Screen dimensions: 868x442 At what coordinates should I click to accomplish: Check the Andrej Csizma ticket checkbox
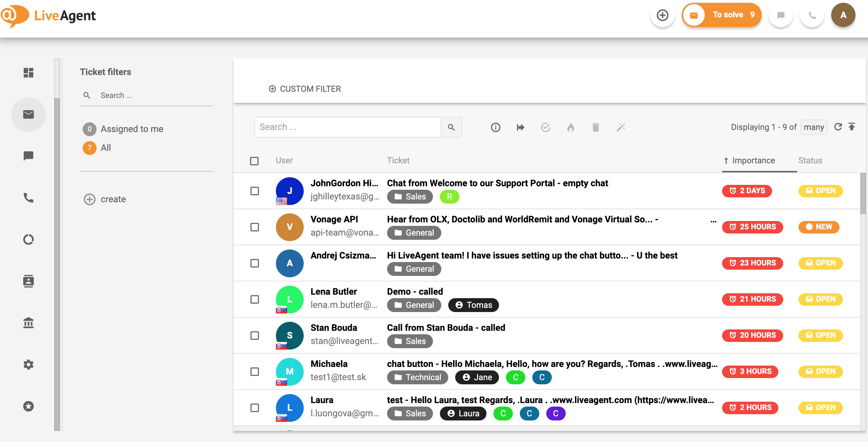click(x=255, y=263)
